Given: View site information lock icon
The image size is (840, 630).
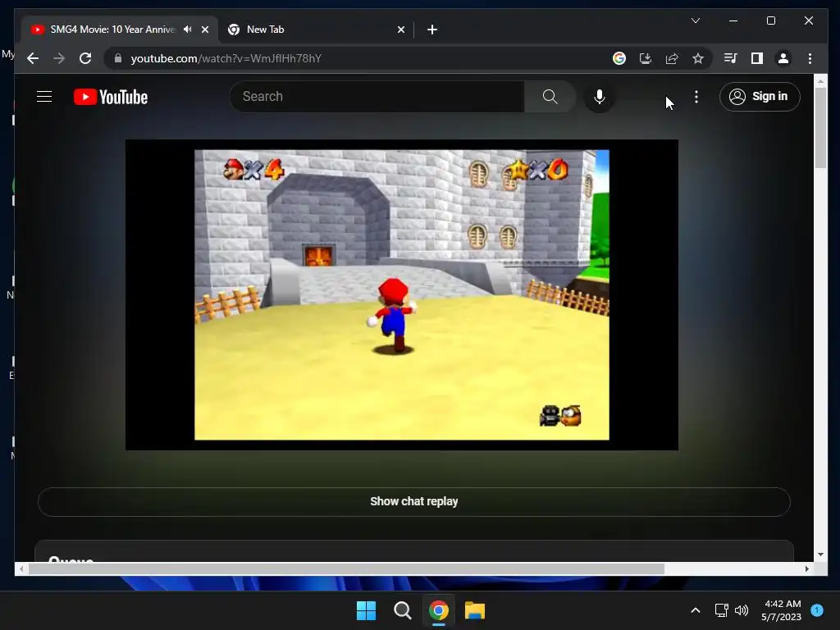Looking at the screenshot, I should pos(118,58).
